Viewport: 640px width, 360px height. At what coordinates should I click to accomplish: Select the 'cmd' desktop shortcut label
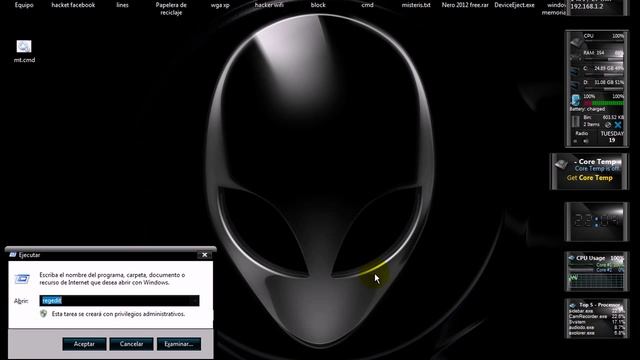[367, 5]
